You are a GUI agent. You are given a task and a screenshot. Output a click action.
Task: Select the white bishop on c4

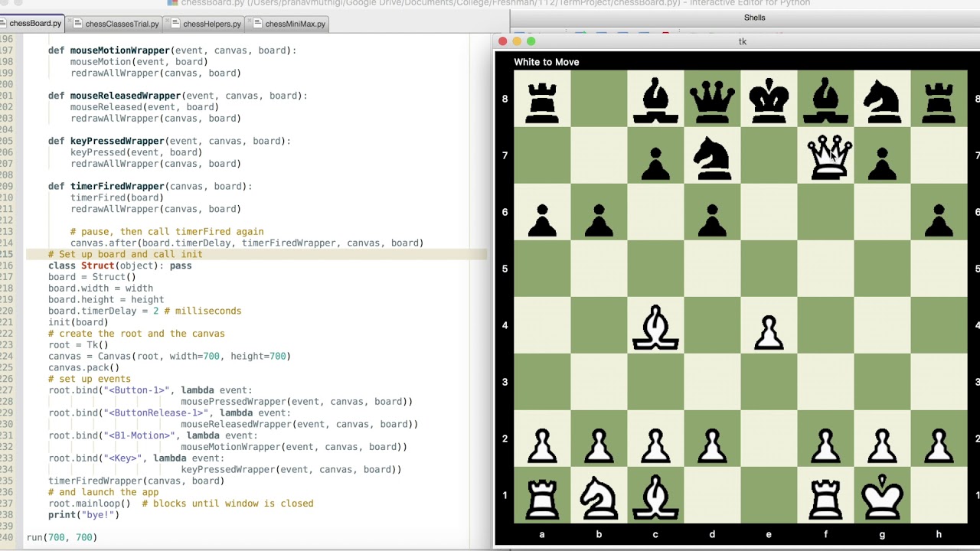655,328
